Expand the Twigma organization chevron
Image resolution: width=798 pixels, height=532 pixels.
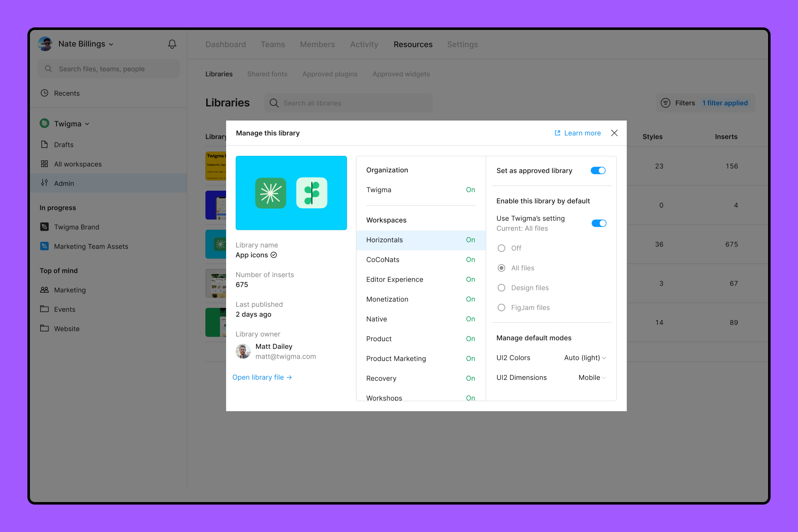87,123
